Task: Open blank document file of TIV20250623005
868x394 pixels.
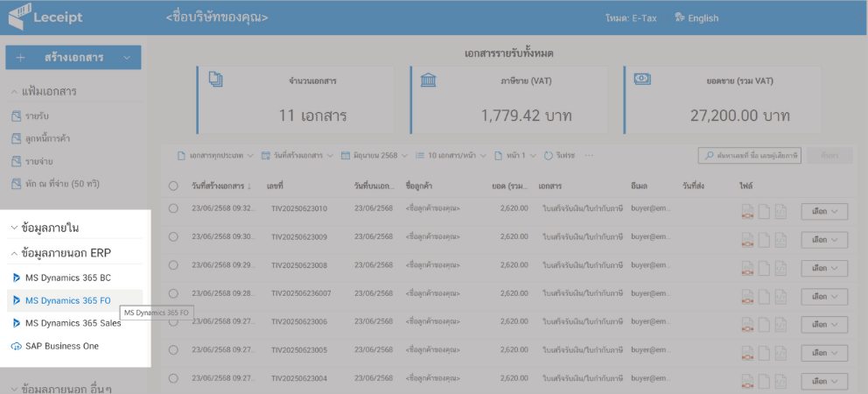Action: (764, 353)
